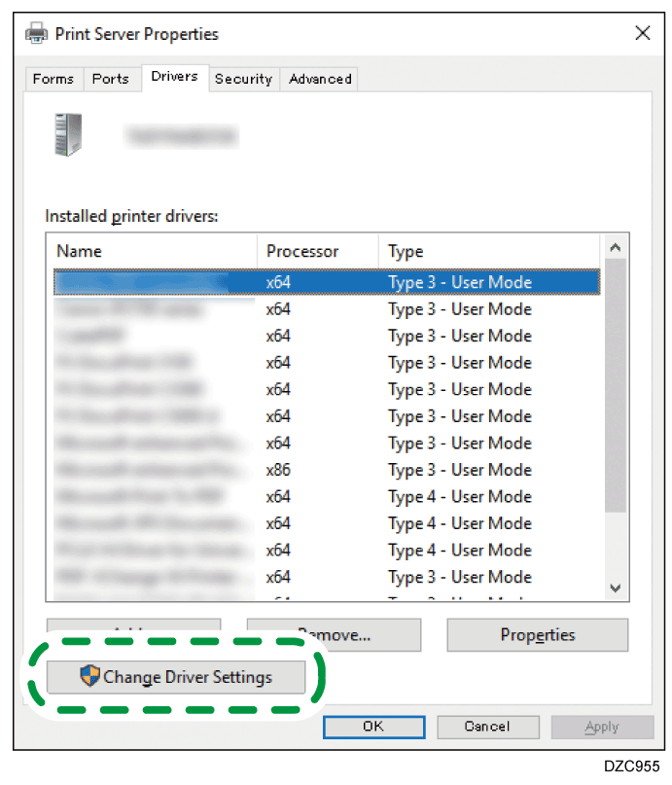Close the Print Server Properties dialog
Screen dimensions: 672x785
point(642,34)
